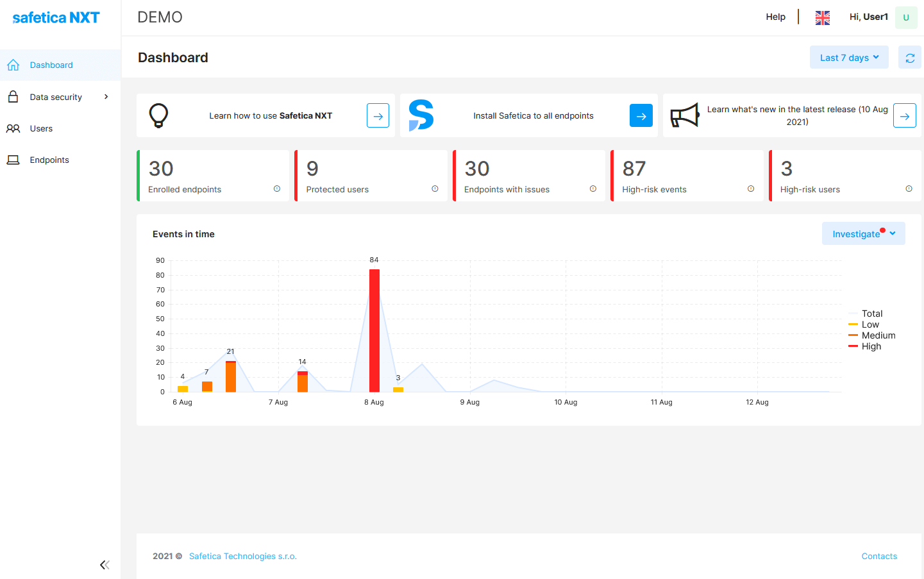The width and height of the screenshot is (924, 579).
Task: Show info for Protected users
Action: coord(435,189)
